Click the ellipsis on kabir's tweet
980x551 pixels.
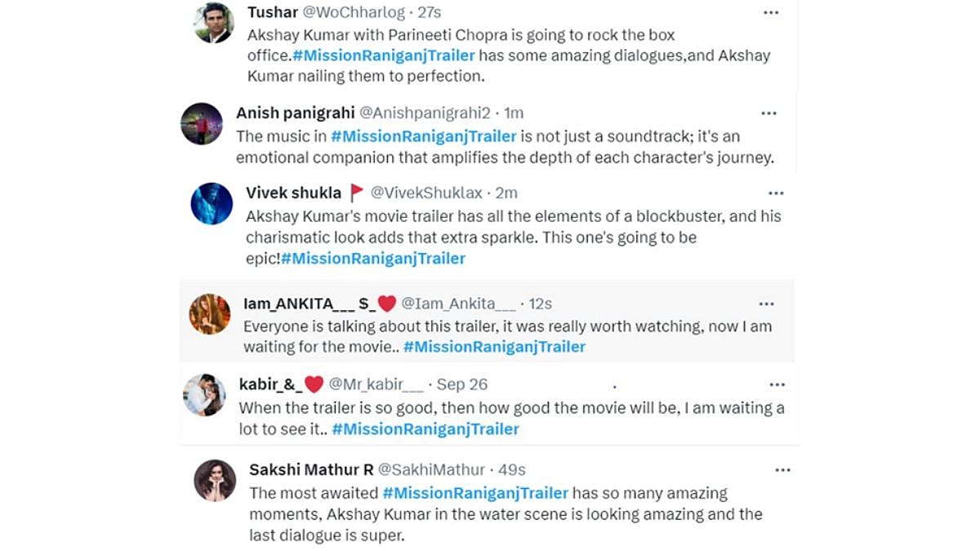point(777,384)
